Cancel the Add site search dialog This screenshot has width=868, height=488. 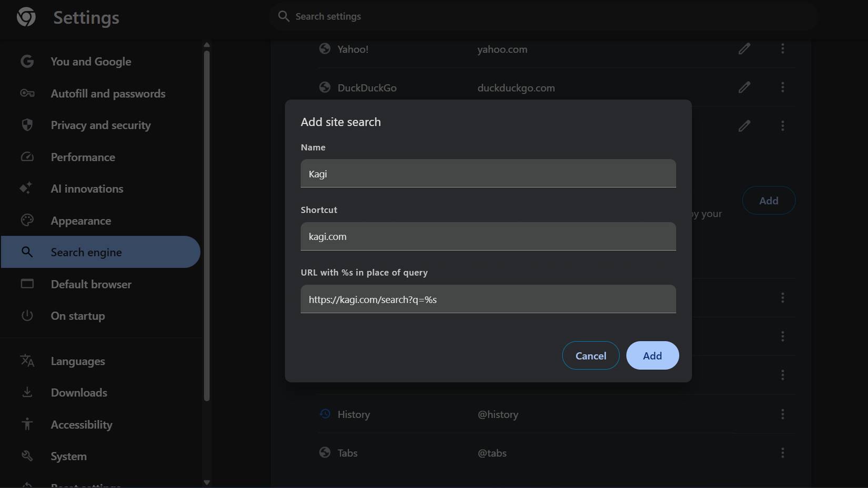[x=590, y=355]
